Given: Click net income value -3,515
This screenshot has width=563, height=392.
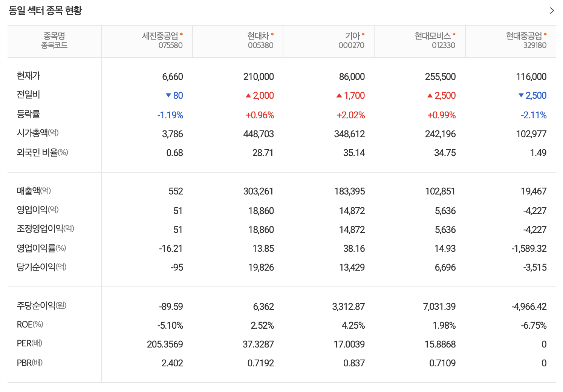Looking at the screenshot, I should [535, 267].
